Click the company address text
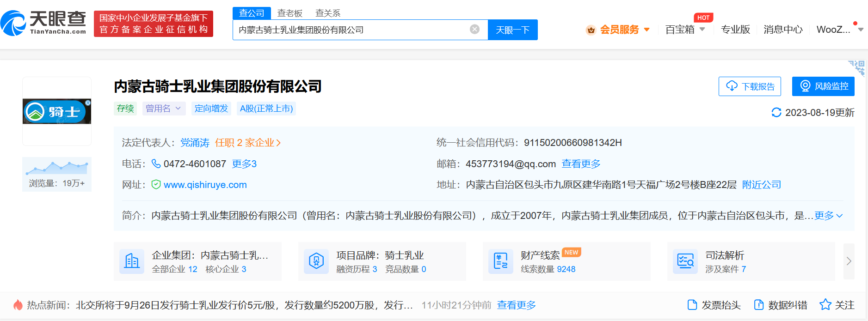The width and height of the screenshot is (868, 321). [601, 185]
